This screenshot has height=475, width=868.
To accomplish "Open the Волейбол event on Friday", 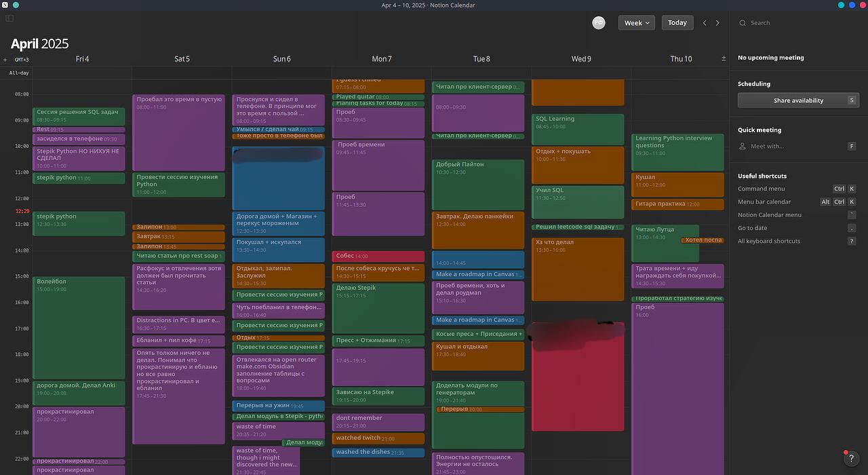I will 79,327.
